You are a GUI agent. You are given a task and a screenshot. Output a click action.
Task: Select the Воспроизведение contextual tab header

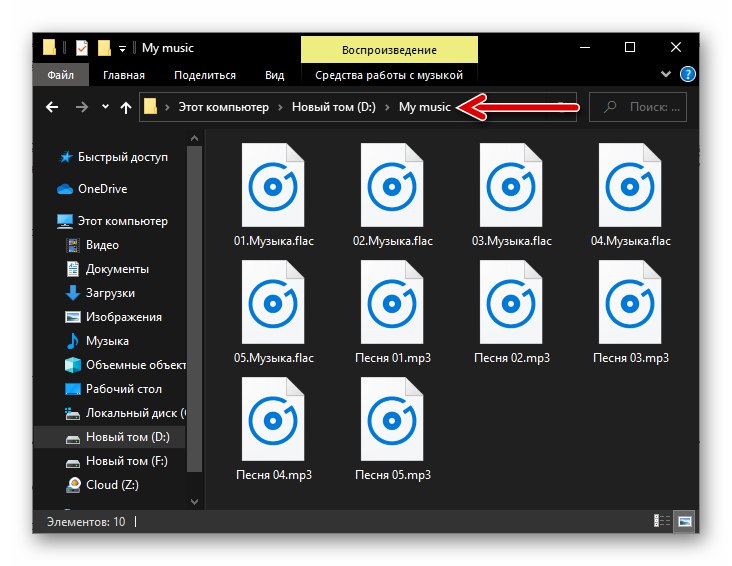pyautogui.click(x=389, y=50)
